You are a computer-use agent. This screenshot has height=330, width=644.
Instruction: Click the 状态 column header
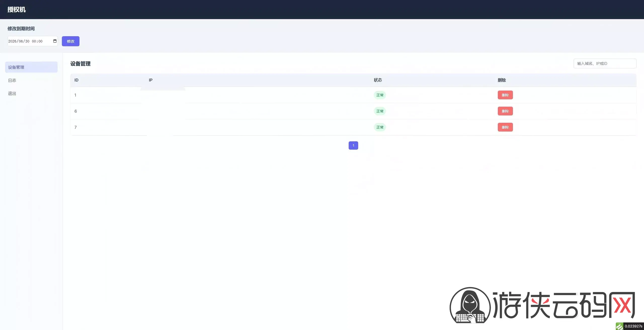(378, 80)
